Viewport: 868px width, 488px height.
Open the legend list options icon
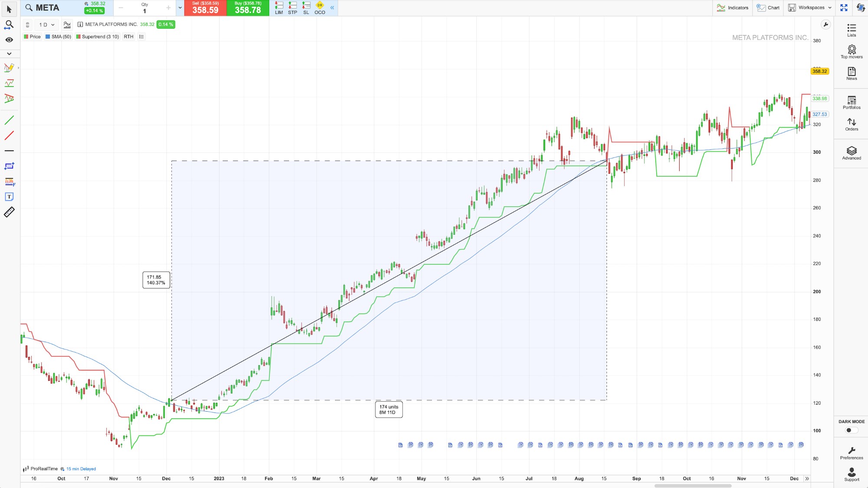click(141, 37)
